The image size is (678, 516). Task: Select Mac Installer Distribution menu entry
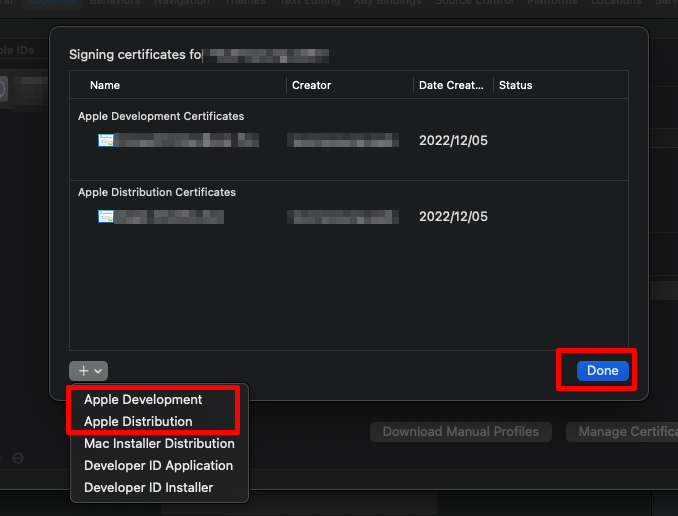[159, 443]
